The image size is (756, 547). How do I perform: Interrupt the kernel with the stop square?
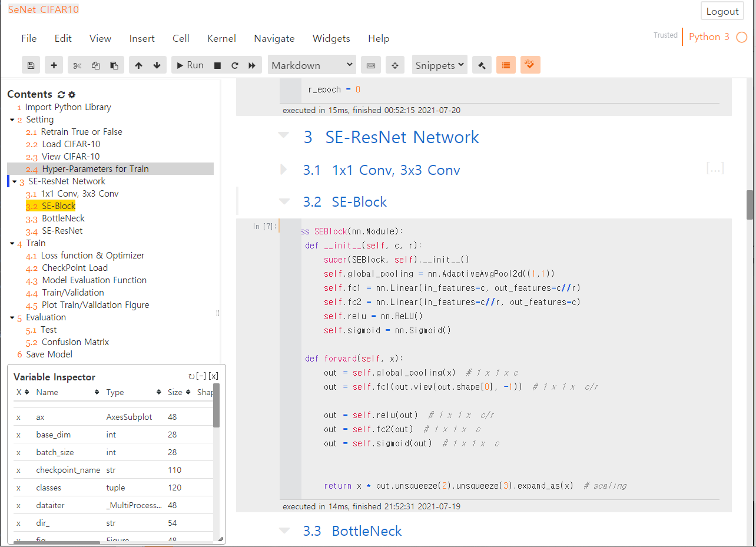coord(217,65)
